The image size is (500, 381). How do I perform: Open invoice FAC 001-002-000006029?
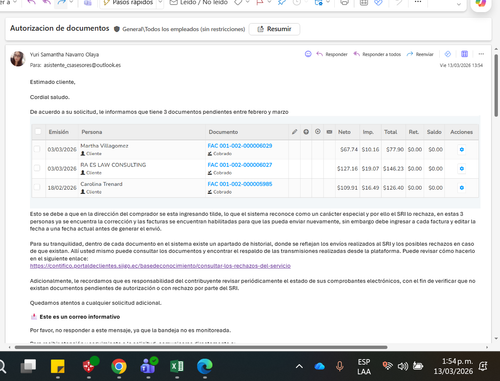240,146
